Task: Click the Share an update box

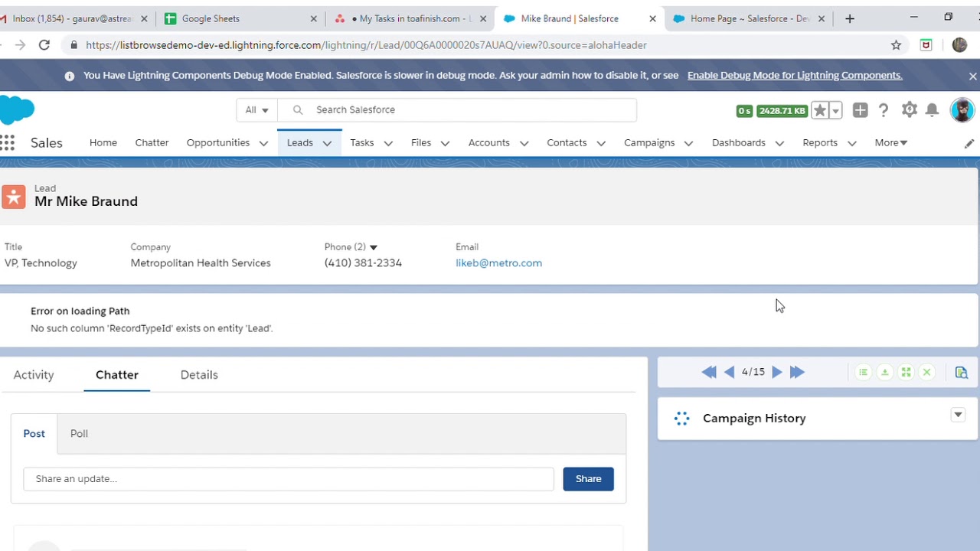Action: pos(289,478)
